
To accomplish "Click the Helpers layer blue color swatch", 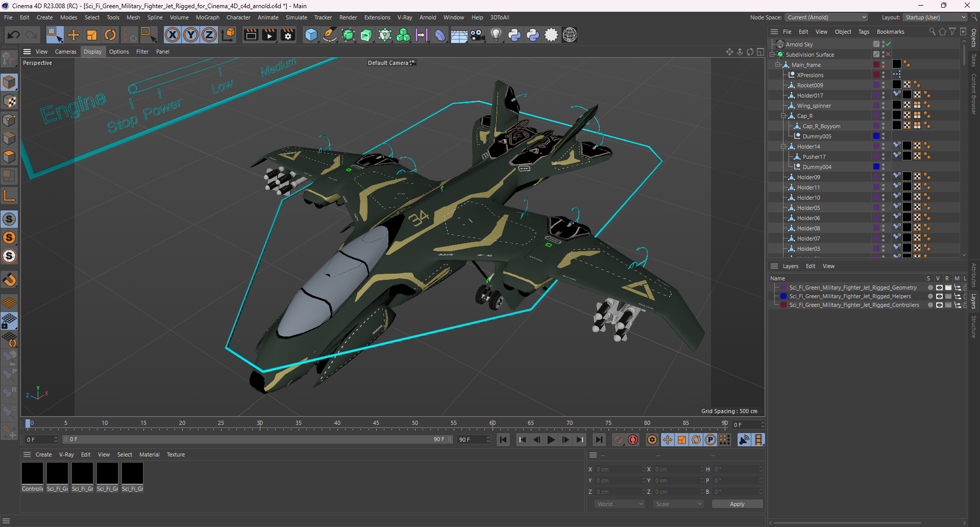I will tap(783, 296).
